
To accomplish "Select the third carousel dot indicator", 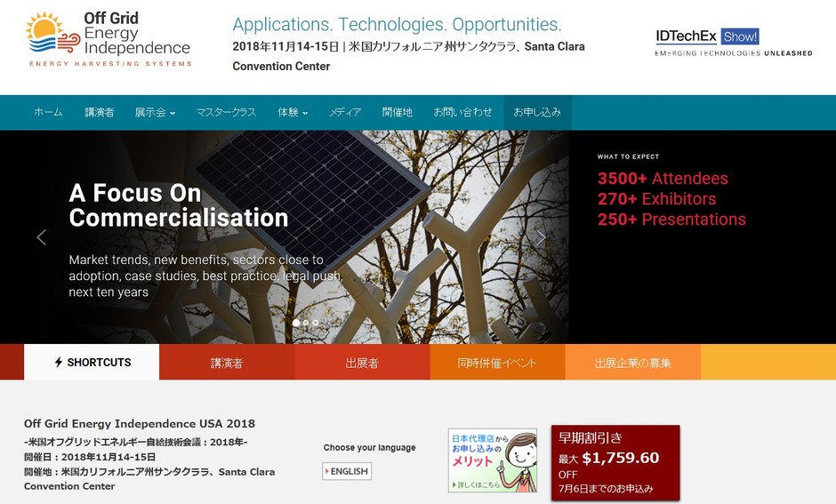I will click(x=316, y=323).
